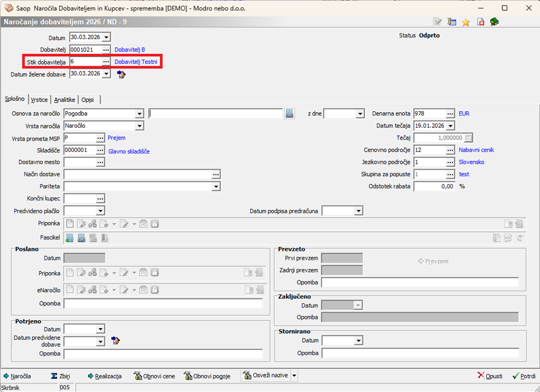Open the green help book icon
540x392 pixels.
[x=495, y=22]
